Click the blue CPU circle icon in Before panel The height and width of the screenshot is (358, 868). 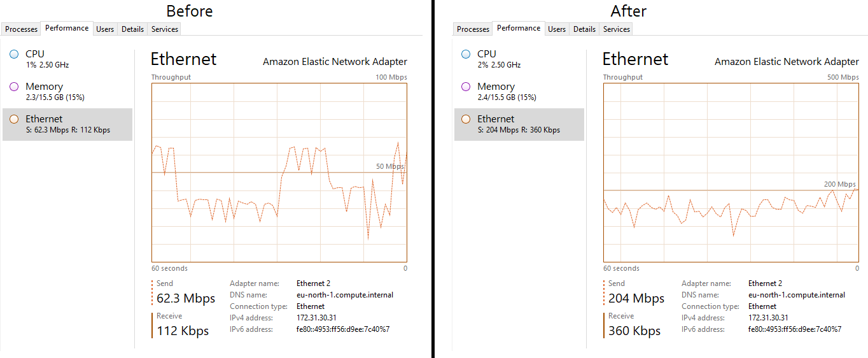(14, 55)
